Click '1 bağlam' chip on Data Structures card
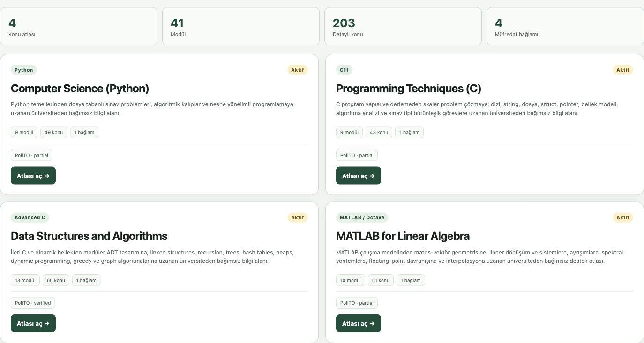This screenshot has width=644, height=343. [x=86, y=280]
